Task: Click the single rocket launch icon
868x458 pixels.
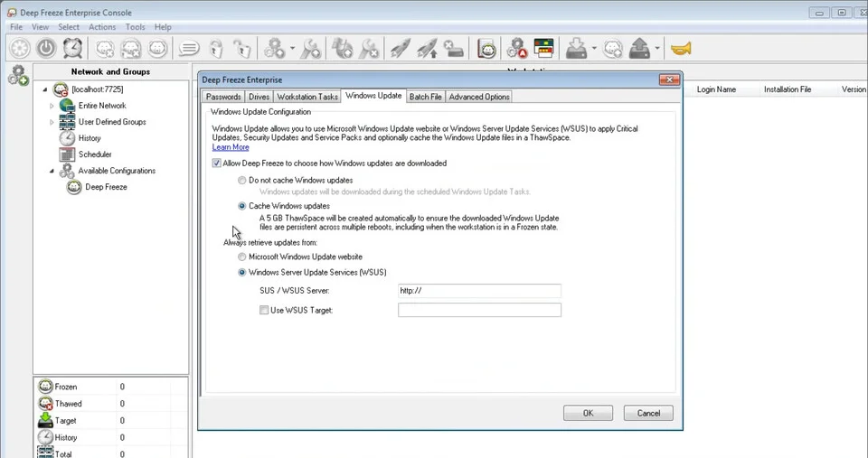Action: point(400,49)
